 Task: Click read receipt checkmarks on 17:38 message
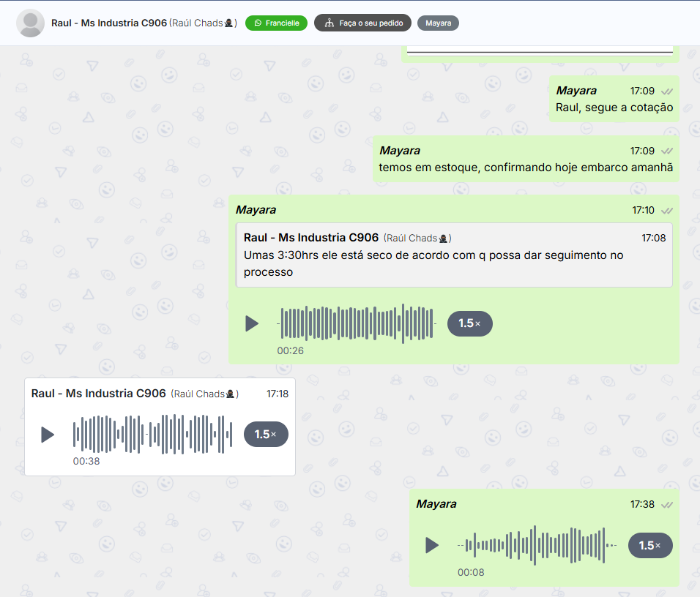coord(666,505)
